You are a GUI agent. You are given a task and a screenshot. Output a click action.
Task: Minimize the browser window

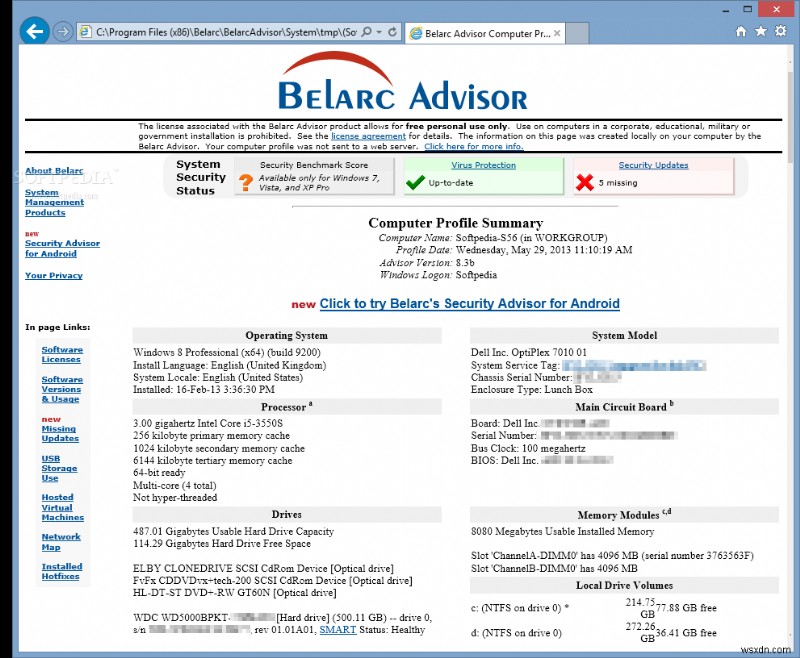[726, 9]
